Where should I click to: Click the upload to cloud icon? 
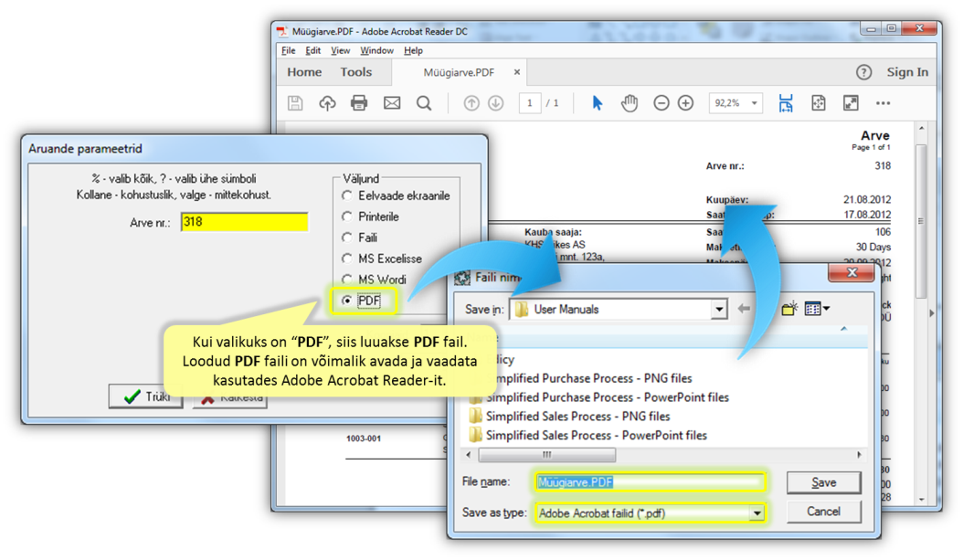327,103
